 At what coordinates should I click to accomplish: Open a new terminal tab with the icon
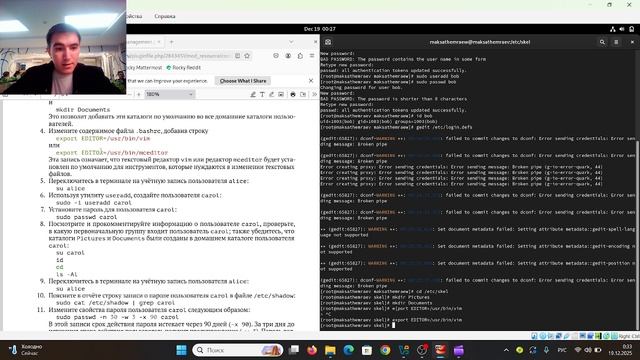tap(328, 42)
